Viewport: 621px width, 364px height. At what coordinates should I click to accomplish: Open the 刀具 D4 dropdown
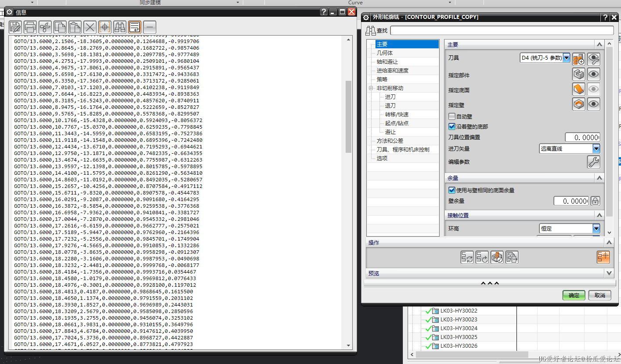(x=567, y=58)
